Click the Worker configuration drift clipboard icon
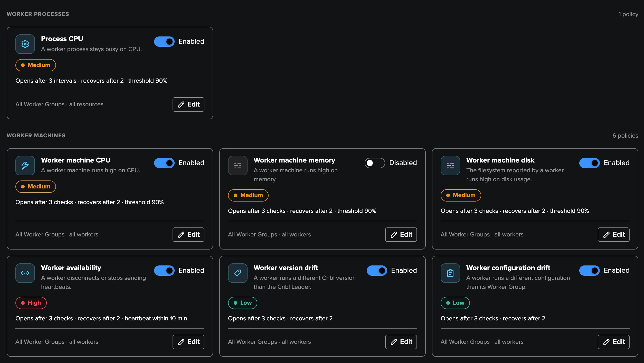Image resolution: width=644 pixels, height=363 pixels. [450, 273]
